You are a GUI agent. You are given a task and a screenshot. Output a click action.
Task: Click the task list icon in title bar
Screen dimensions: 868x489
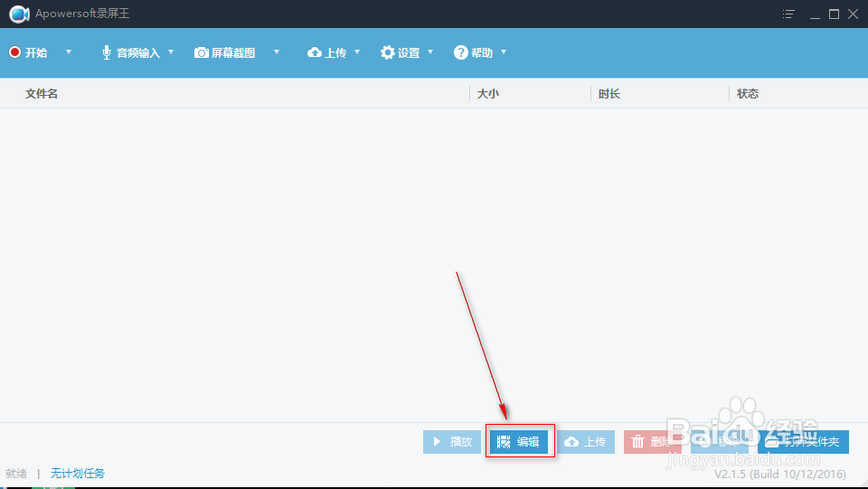click(788, 14)
